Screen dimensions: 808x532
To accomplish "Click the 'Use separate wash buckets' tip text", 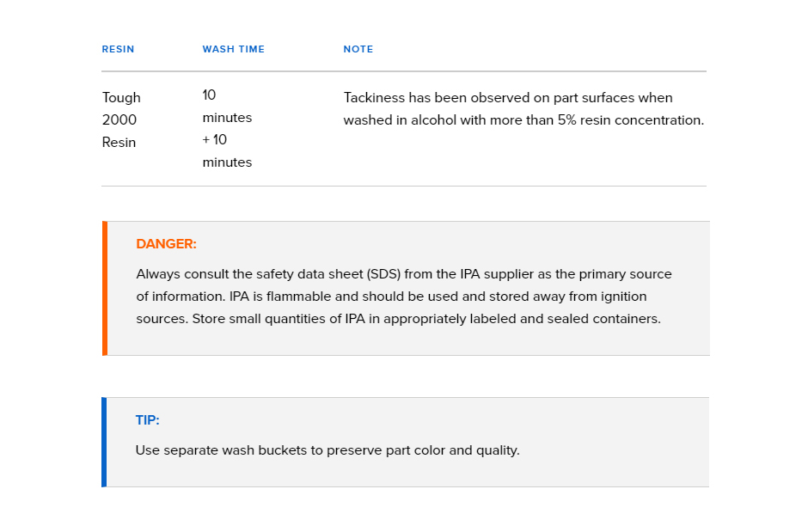I will (x=327, y=450).
